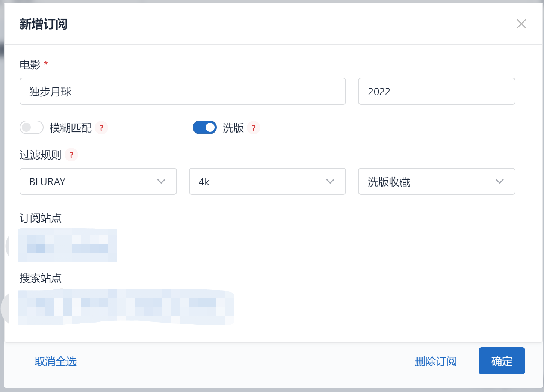Click the 新增订阅 dialog title
The width and height of the screenshot is (544, 392).
click(x=44, y=24)
